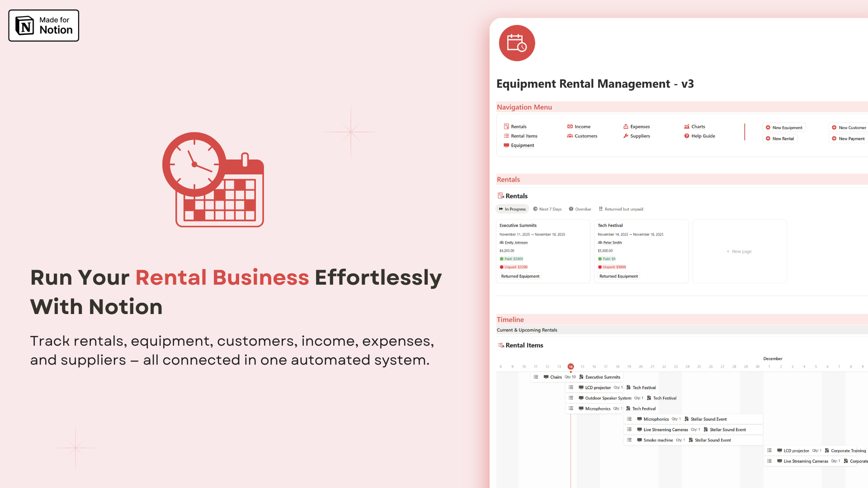Go to the Customers page
This screenshot has width=868, height=488.
(x=585, y=136)
